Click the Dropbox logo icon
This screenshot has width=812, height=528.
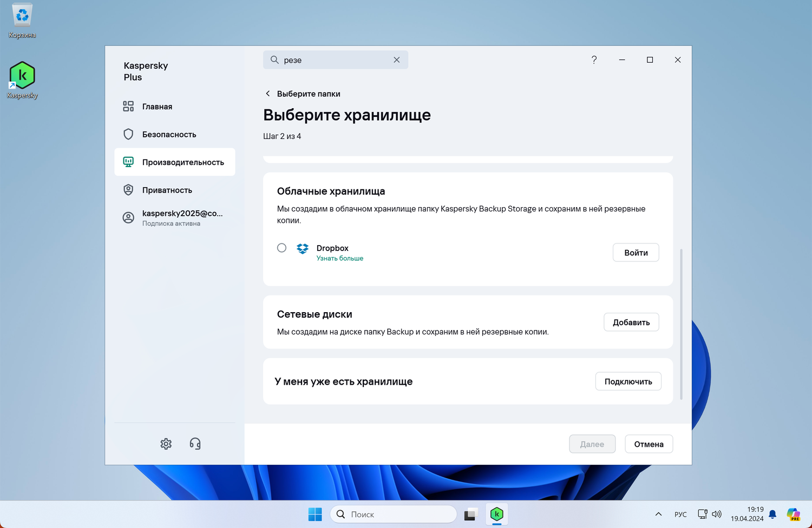tap(303, 248)
